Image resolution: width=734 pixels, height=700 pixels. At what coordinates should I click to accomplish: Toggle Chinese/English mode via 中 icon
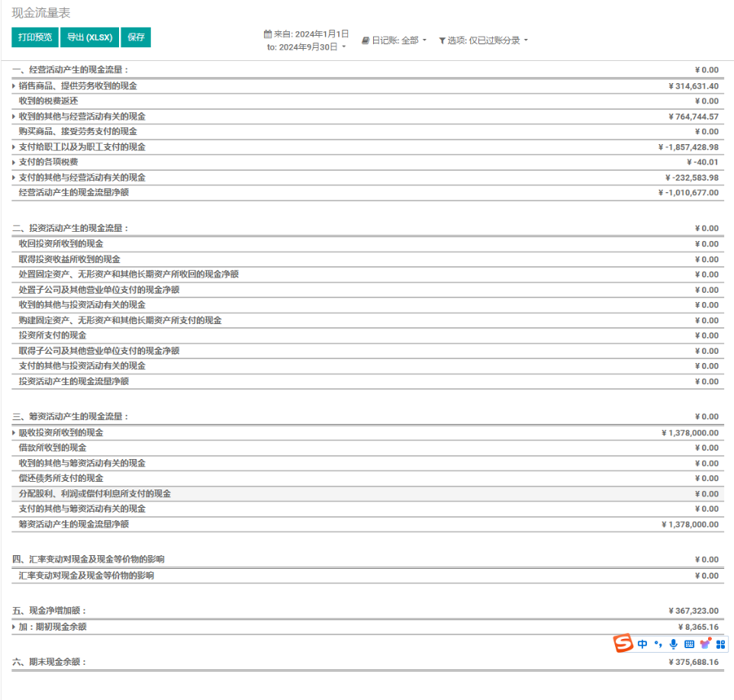tap(642, 644)
